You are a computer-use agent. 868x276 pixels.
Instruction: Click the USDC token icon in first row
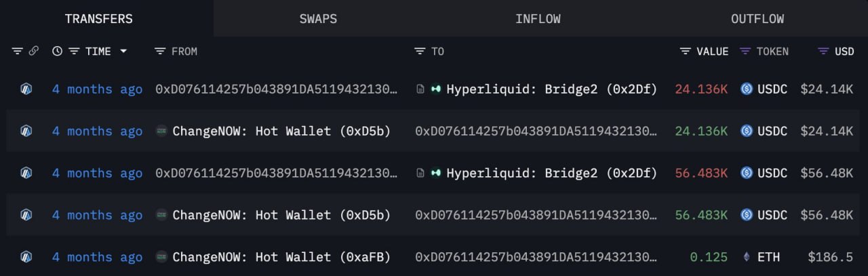[x=747, y=89]
